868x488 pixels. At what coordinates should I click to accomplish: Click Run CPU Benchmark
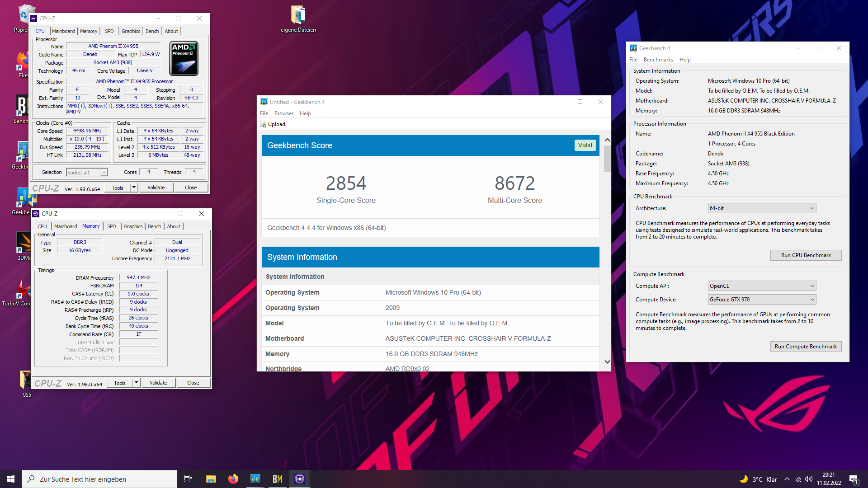coord(806,255)
